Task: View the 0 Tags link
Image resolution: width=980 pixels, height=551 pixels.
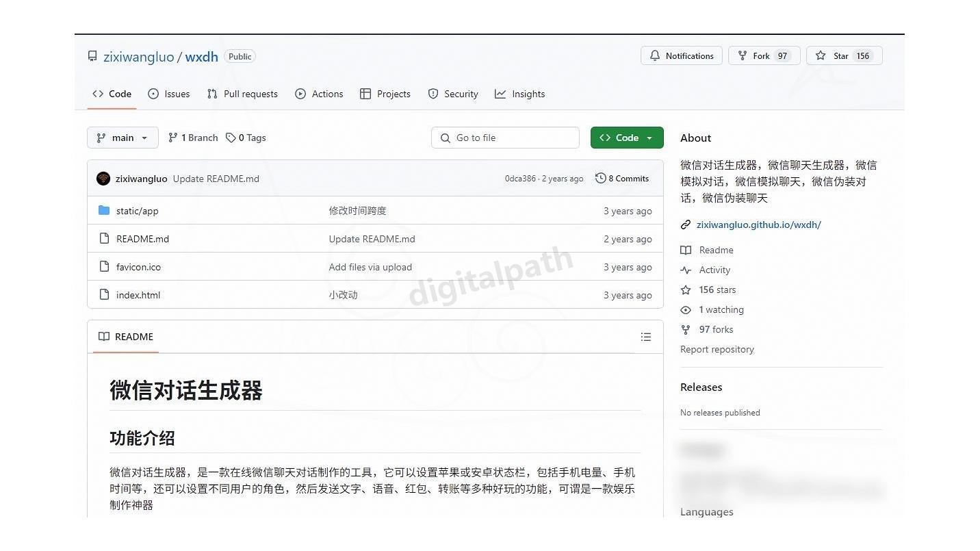Action: [x=246, y=138]
